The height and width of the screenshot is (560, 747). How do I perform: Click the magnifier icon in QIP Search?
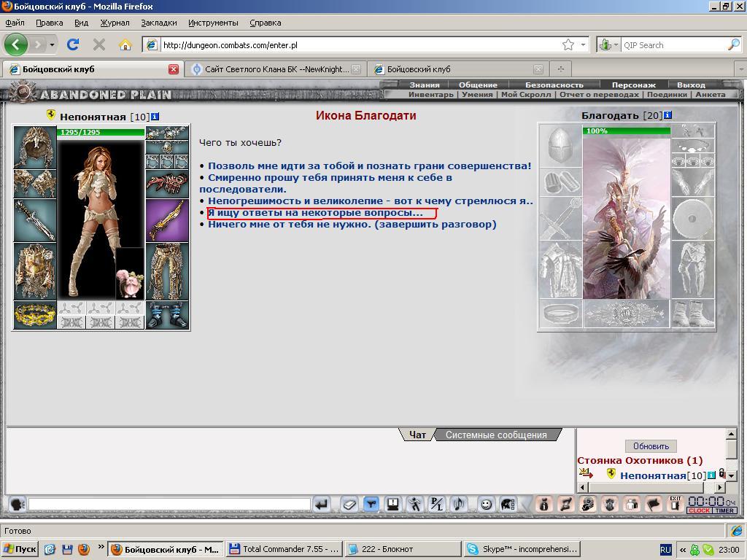734,44
